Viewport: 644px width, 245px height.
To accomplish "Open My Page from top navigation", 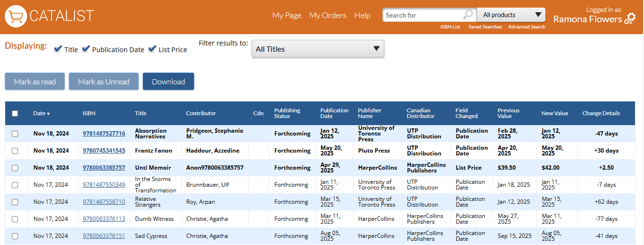I will [287, 15].
